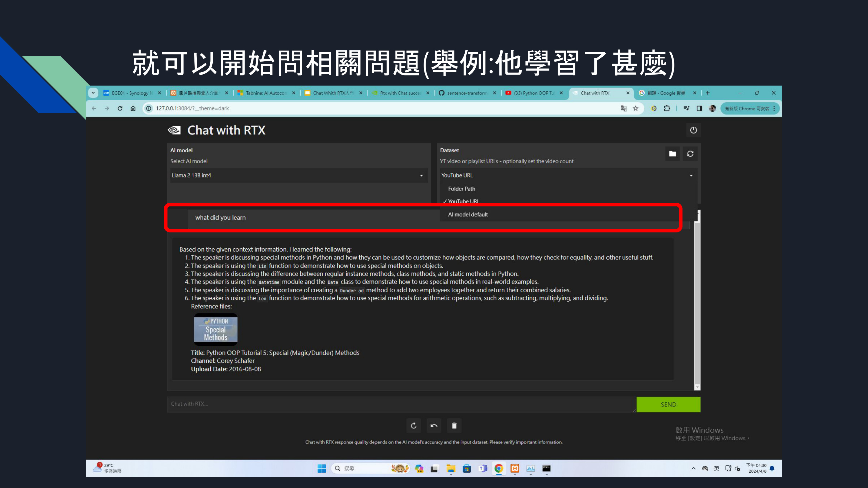Click the notification bell in the system tray

click(x=772, y=468)
